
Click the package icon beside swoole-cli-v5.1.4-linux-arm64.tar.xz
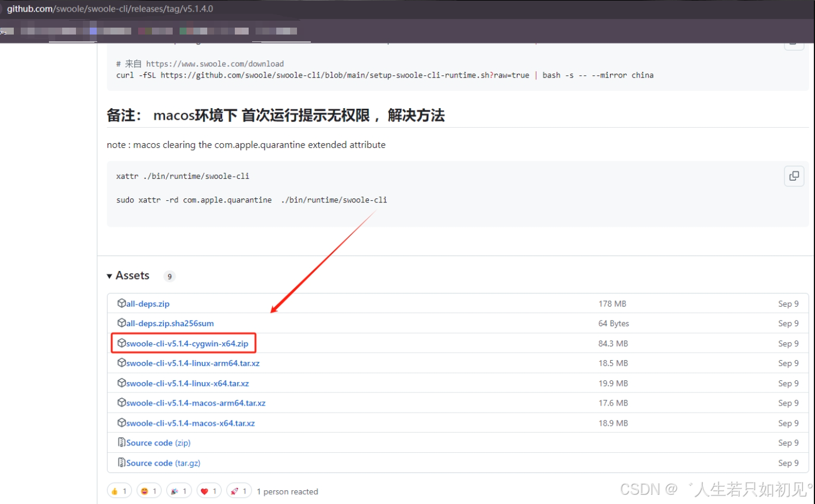click(121, 363)
